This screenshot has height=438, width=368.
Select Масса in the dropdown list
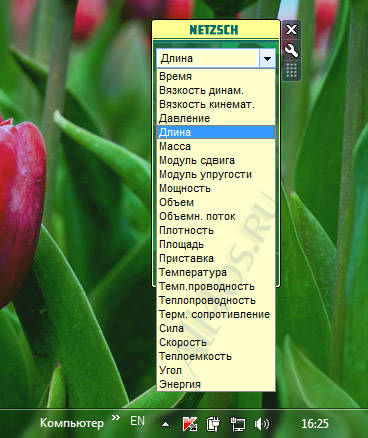click(216, 146)
